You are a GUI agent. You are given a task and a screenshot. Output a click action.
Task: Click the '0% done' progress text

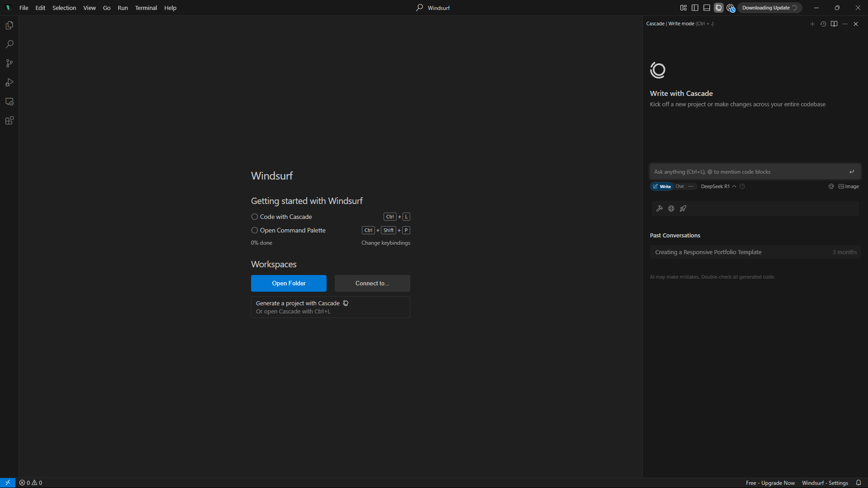click(x=261, y=243)
